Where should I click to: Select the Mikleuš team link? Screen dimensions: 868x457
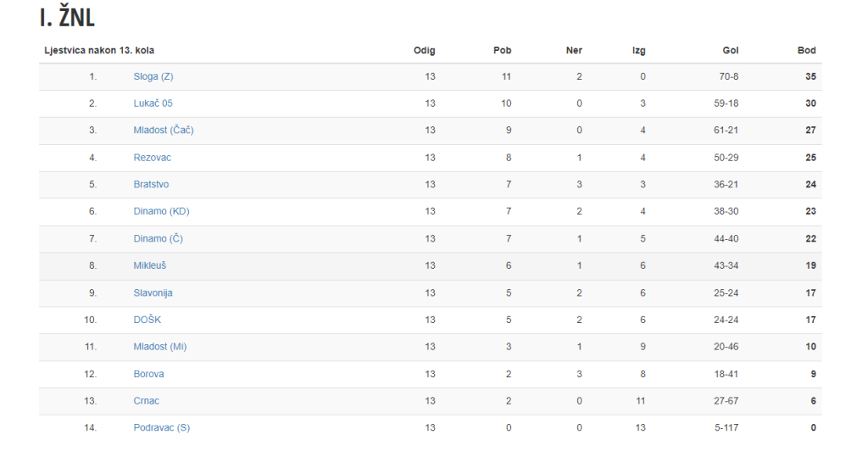150,265
